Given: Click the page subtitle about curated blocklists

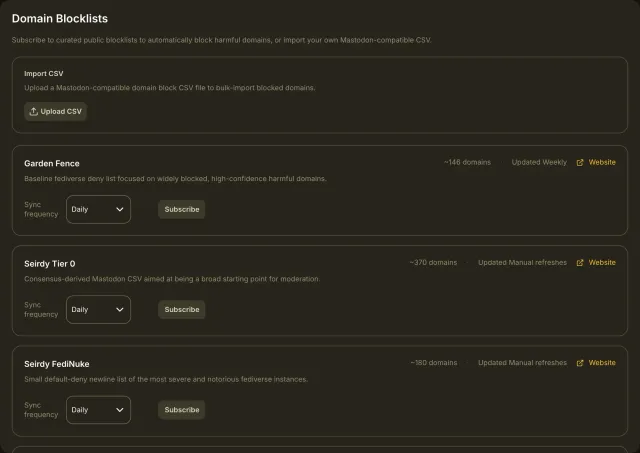Looking at the screenshot, I should (222, 40).
